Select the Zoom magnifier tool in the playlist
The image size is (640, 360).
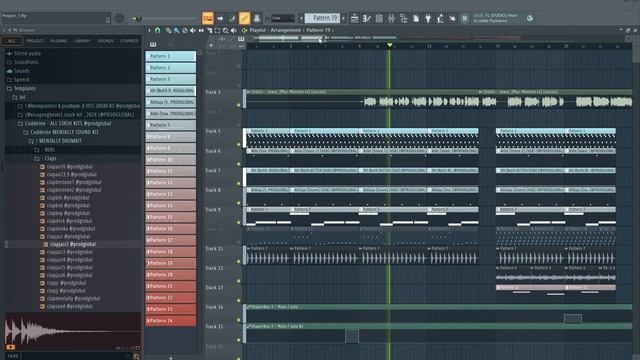tap(226, 30)
